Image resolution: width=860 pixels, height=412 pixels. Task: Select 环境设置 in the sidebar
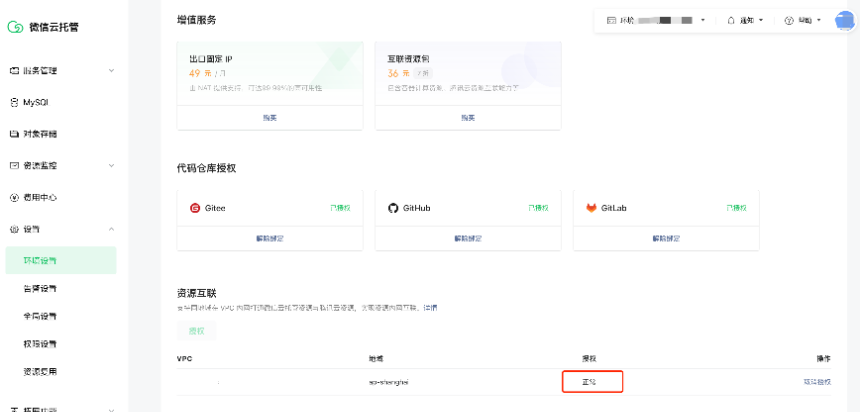tap(61, 260)
